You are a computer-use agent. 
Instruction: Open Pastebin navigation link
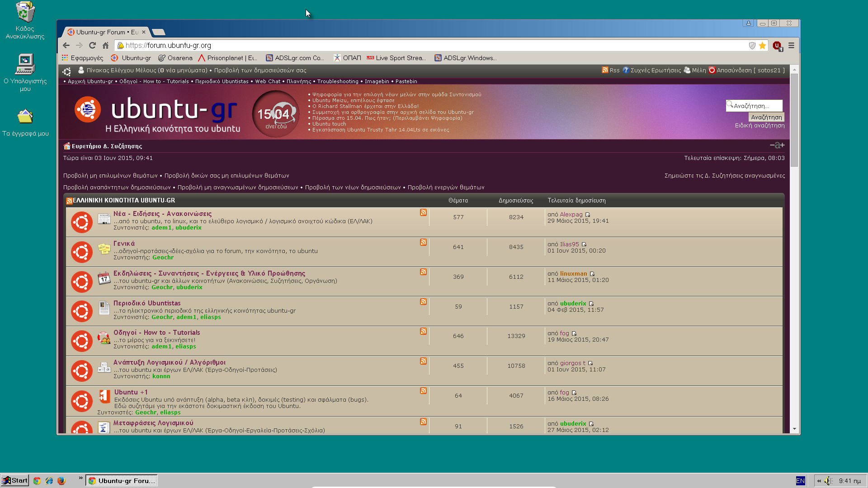tap(406, 81)
